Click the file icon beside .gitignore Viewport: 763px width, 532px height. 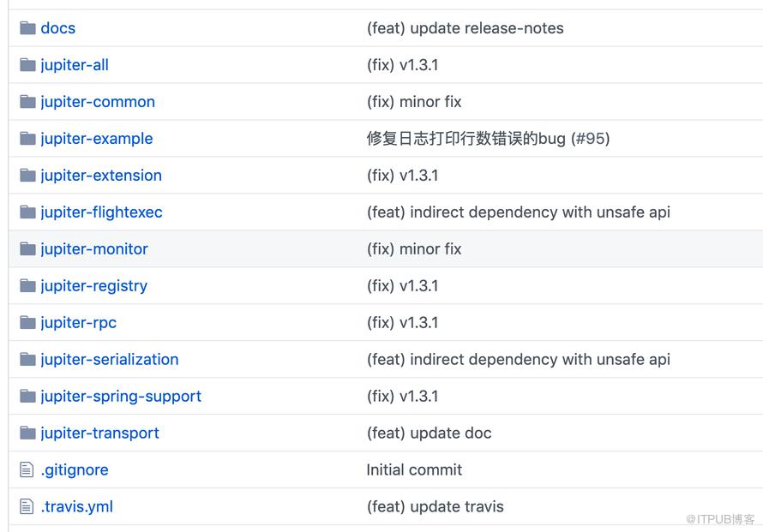[x=27, y=469]
